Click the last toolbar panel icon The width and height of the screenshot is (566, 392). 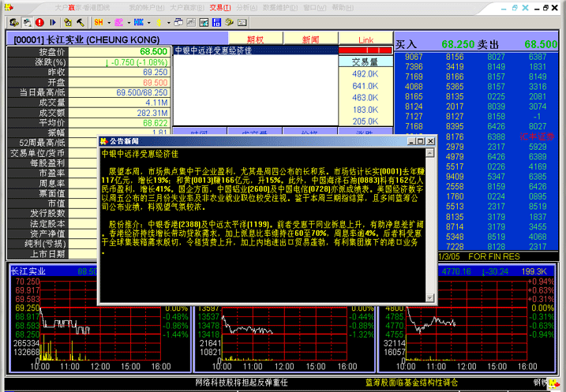pos(242,22)
